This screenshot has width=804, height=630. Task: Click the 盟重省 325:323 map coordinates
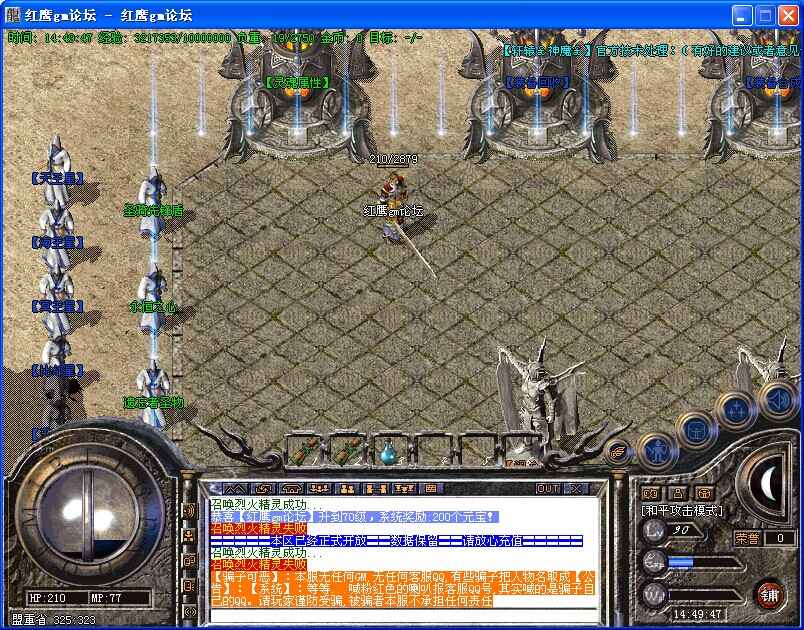[53, 620]
